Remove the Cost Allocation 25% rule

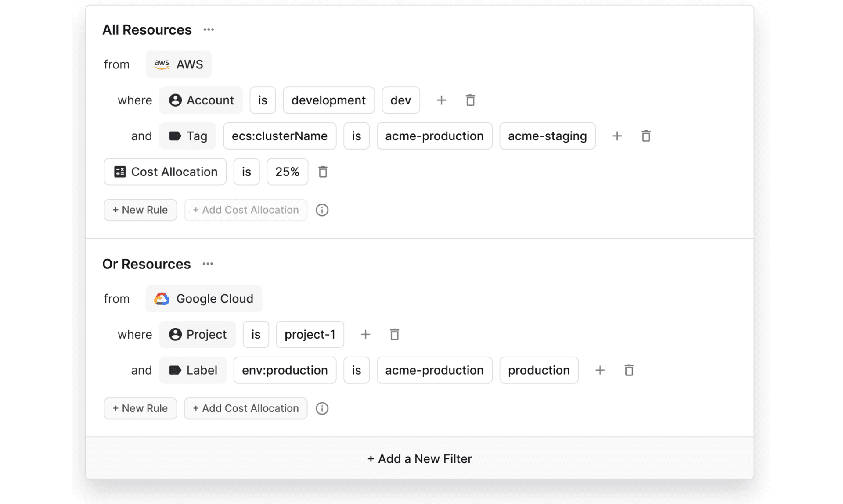click(x=323, y=172)
